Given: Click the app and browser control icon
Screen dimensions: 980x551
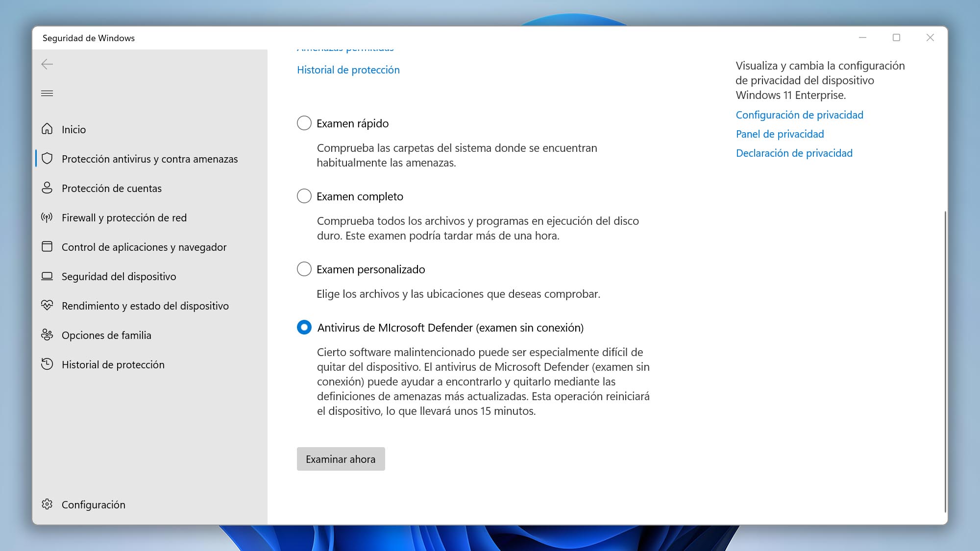Looking at the screenshot, I should (47, 246).
